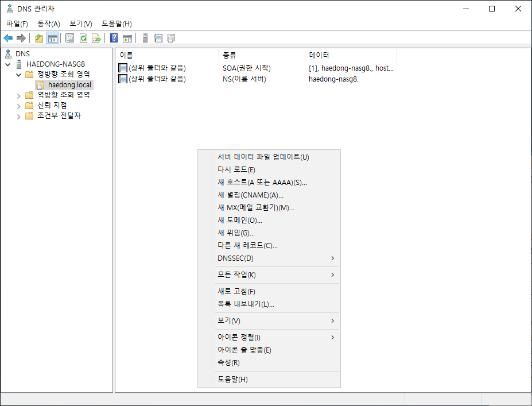532x406 pixels.
Task: Click the notebook-style record list toolbar icon
Action: 158,38
